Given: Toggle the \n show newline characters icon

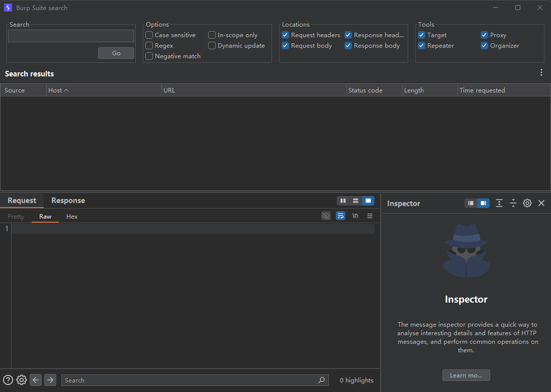Looking at the screenshot, I should [x=355, y=216].
